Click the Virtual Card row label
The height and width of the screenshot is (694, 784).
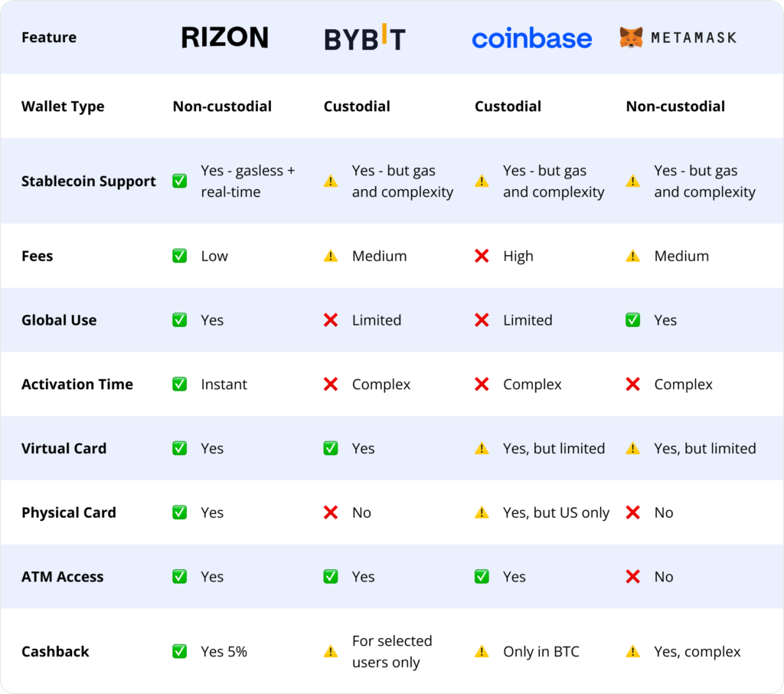tap(64, 448)
